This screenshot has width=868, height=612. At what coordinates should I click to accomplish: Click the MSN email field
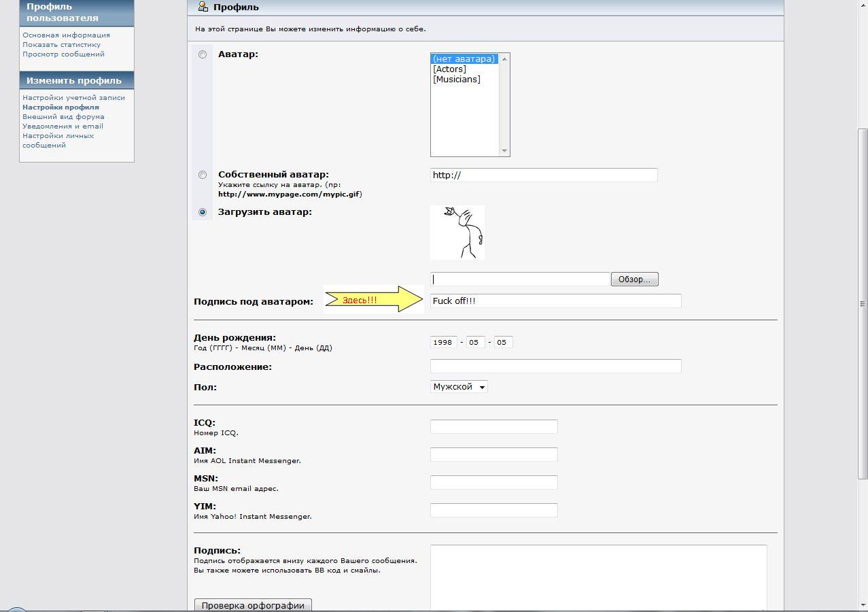coord(494,482)
